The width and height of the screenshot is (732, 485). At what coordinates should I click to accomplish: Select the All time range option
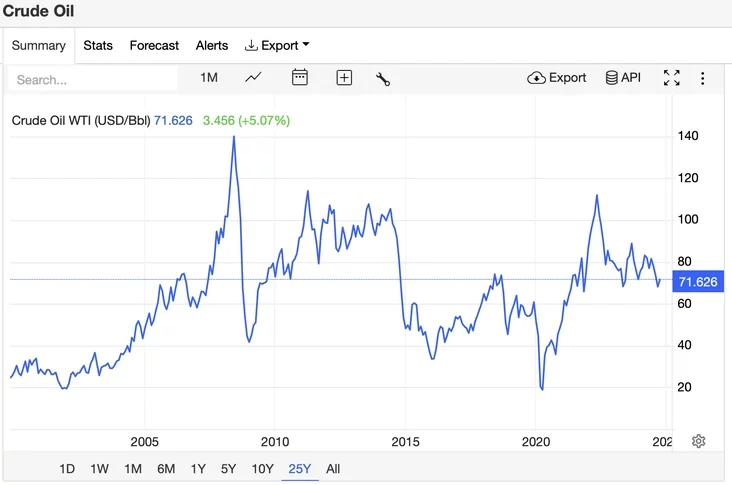point(333,468)
